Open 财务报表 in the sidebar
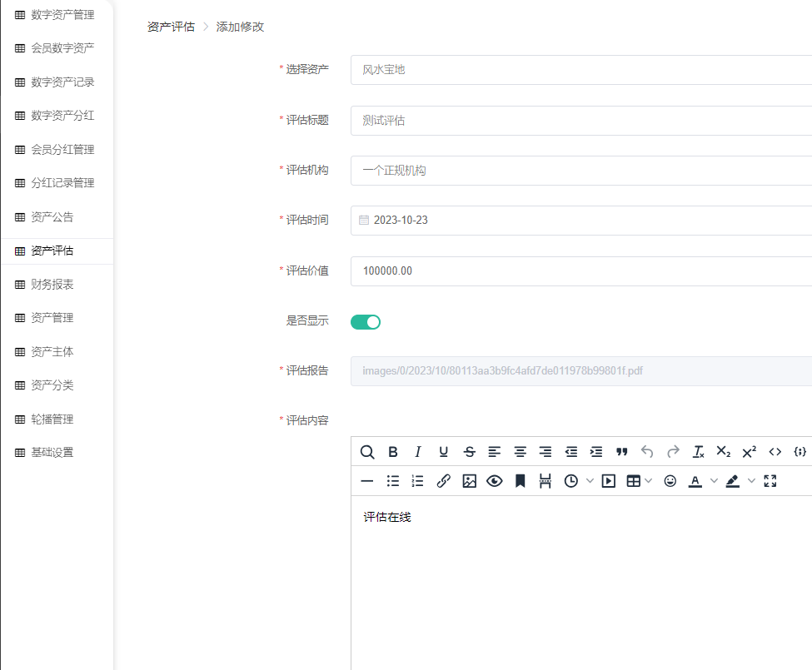Viewport: 812px width, 670px height. pos(52,285)
